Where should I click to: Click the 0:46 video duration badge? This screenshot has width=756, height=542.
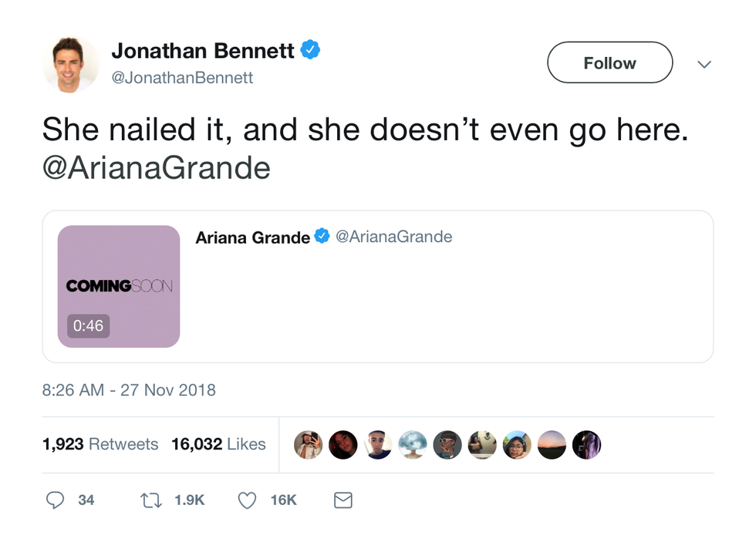pyautogui.click(x=88, y=325)
